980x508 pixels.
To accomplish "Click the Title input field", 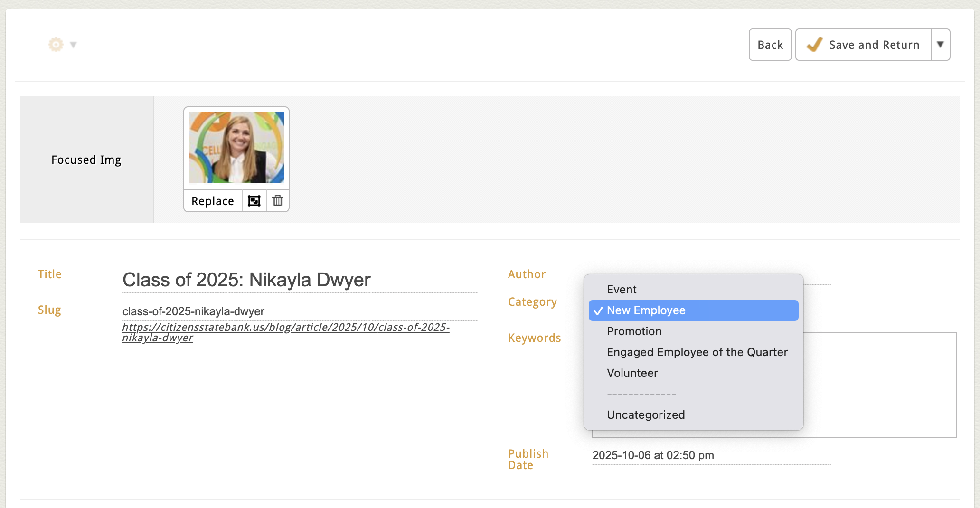I will coord(299,280).
